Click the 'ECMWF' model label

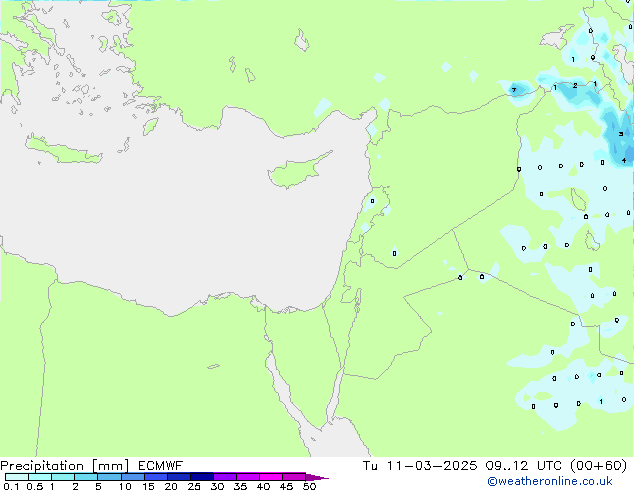(161, 466)
